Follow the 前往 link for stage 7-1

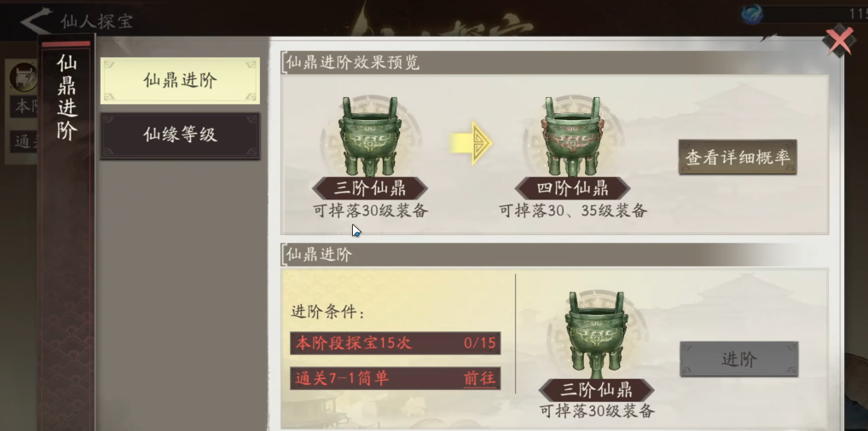[479, 378]
